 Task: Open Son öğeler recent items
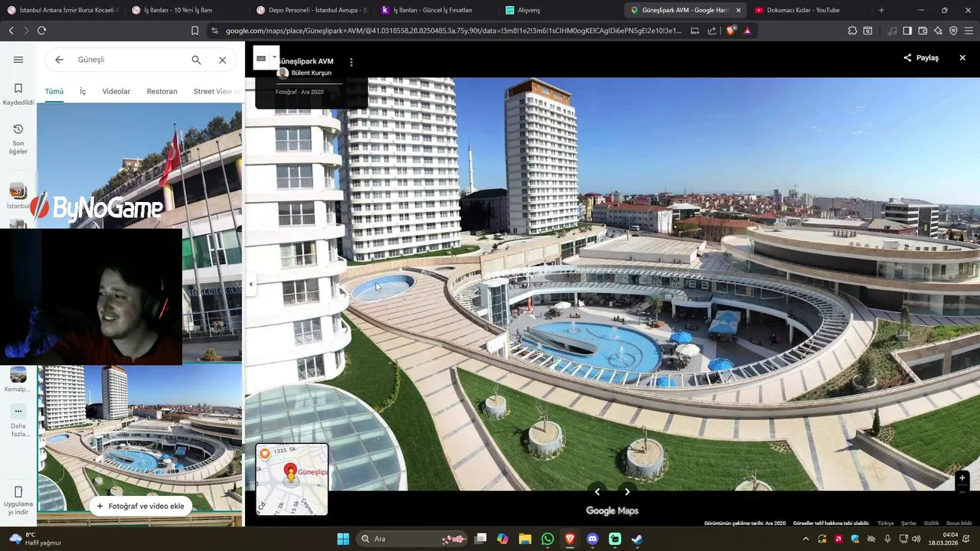coord(18,139)
